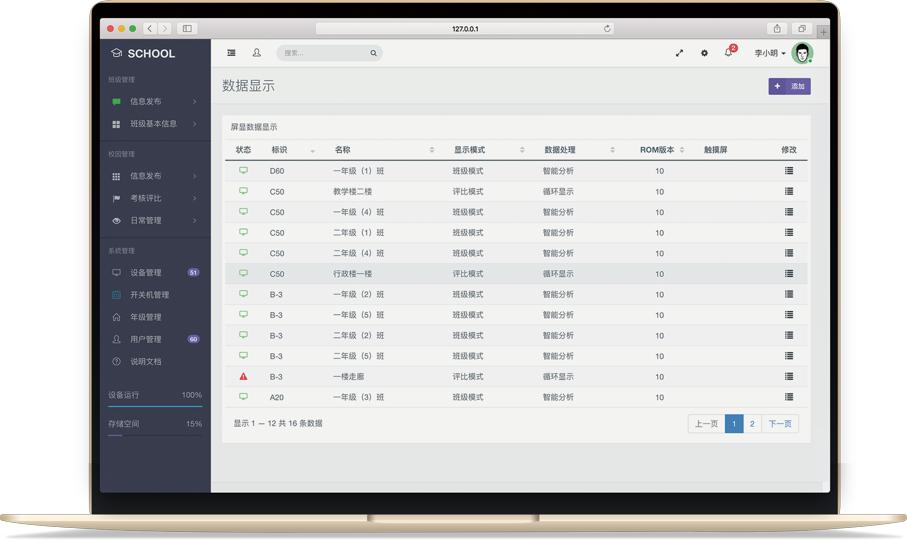Click the 设备运行 progress bar
Viewport: 907px width, 541px height.
[x=155, y=406]
